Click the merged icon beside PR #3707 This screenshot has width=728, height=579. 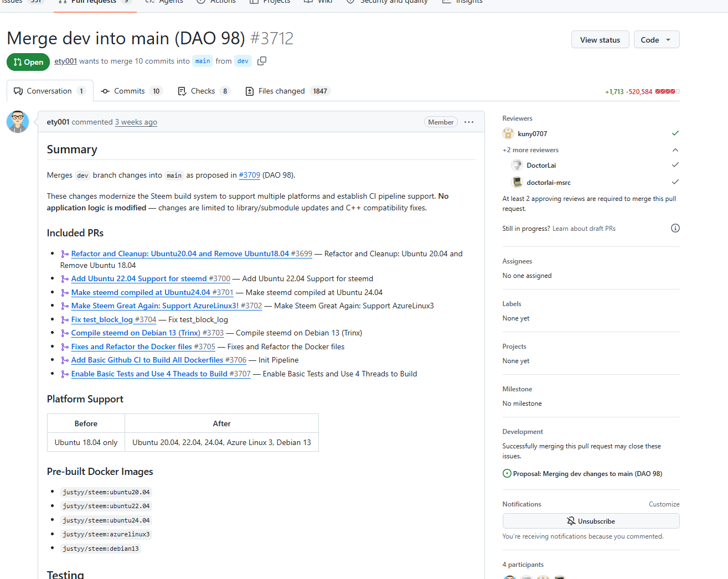click(65, 374)
